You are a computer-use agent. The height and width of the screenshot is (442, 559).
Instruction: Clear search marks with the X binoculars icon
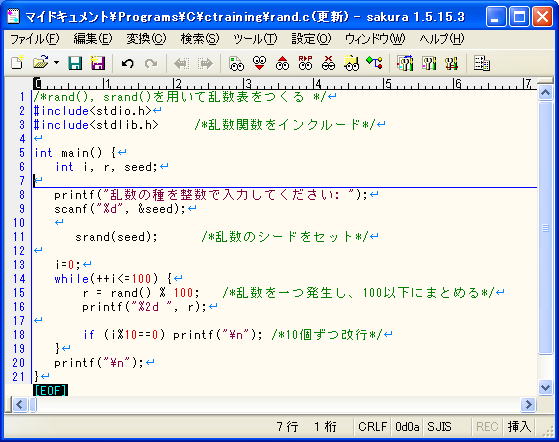point(328,63)
